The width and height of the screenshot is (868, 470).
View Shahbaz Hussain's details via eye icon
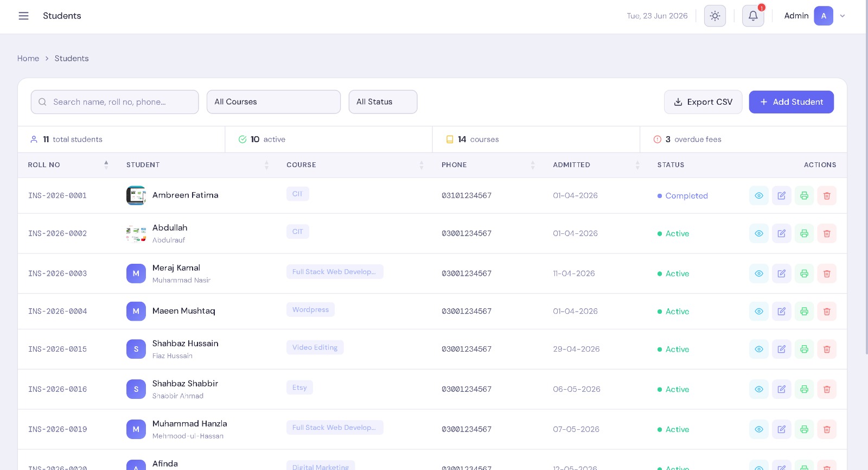click(x=759, y=349)
